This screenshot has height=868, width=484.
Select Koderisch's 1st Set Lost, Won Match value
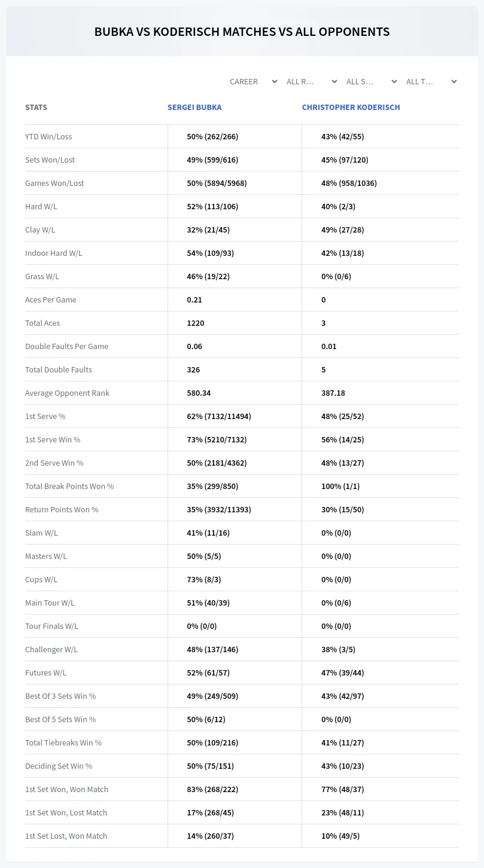pyautogui.click(x=340, y=836)
